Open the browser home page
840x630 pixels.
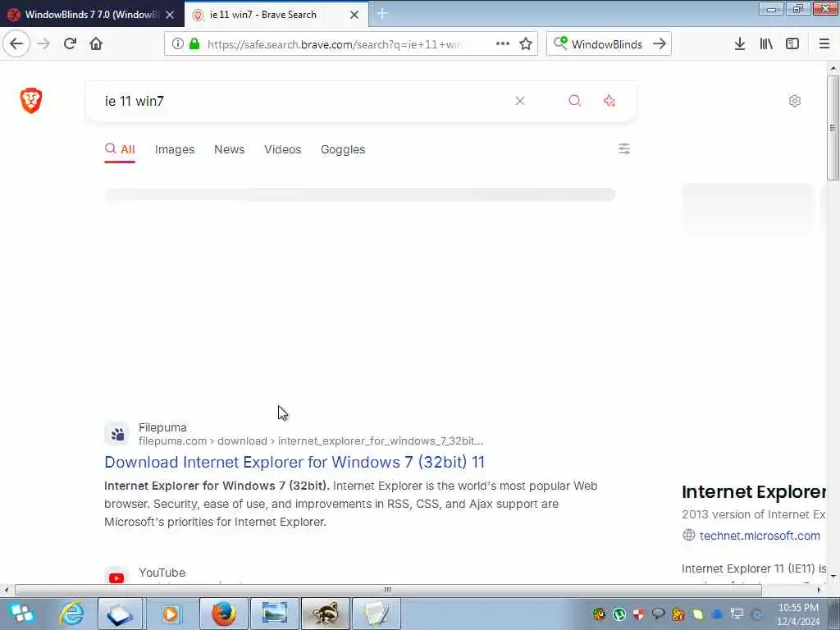tap(96, 44)
